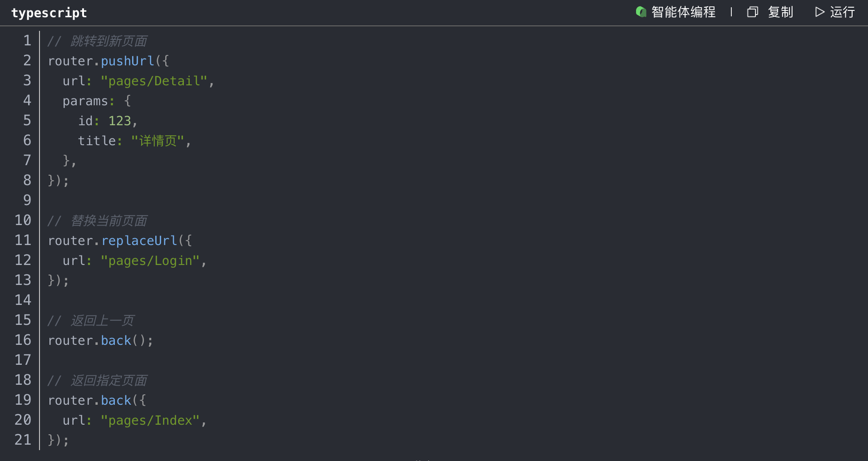Click line number 1 in the gutter

click(x=27, y=41)
